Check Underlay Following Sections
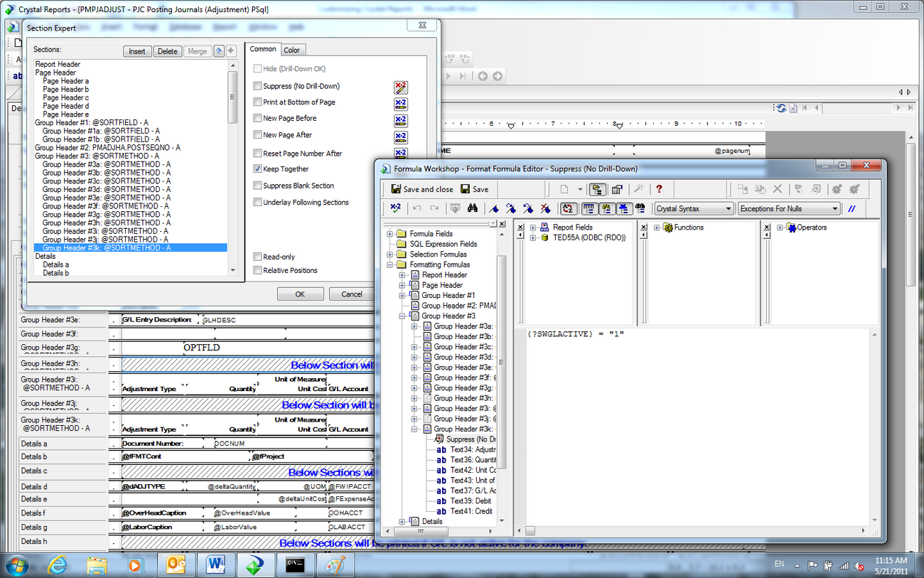This screenshot has height=578, width=924. click(x=257, y=202)
